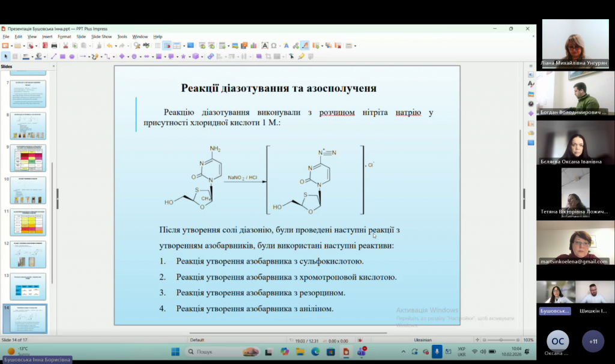Screen dimensions: 615x364
Task: Click the Spelling check abc icon
Action: (x=147, y=46)
